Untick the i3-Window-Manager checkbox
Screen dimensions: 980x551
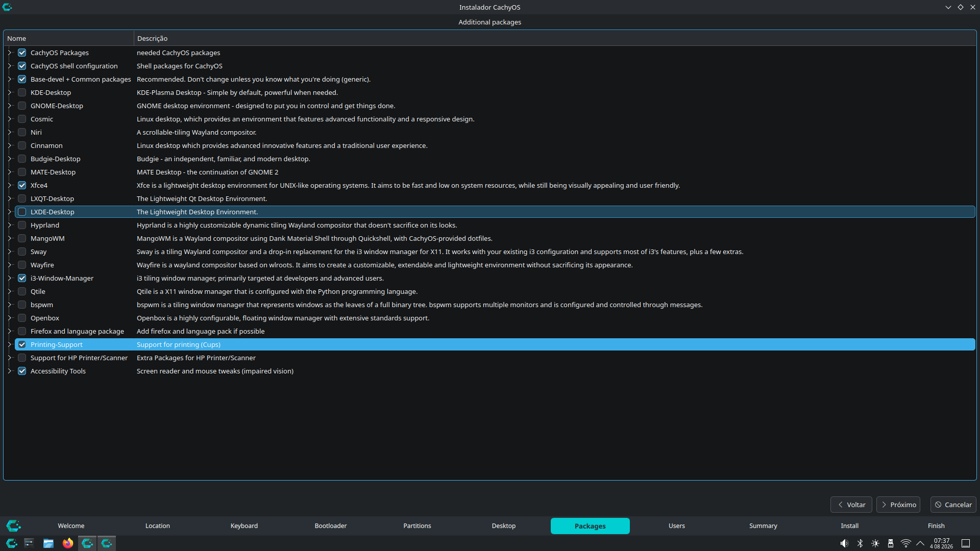[x=22, y=278]
